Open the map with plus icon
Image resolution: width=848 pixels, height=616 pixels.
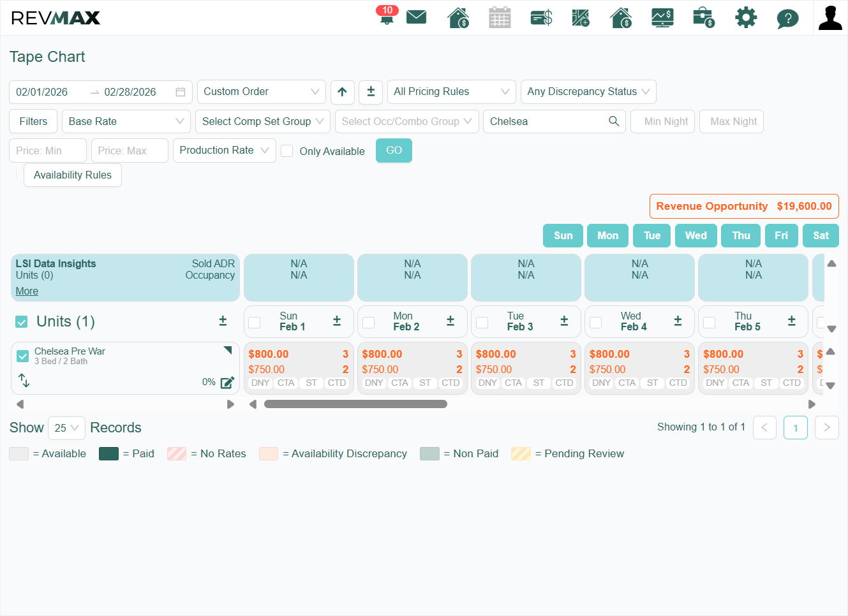pos(581,17)
